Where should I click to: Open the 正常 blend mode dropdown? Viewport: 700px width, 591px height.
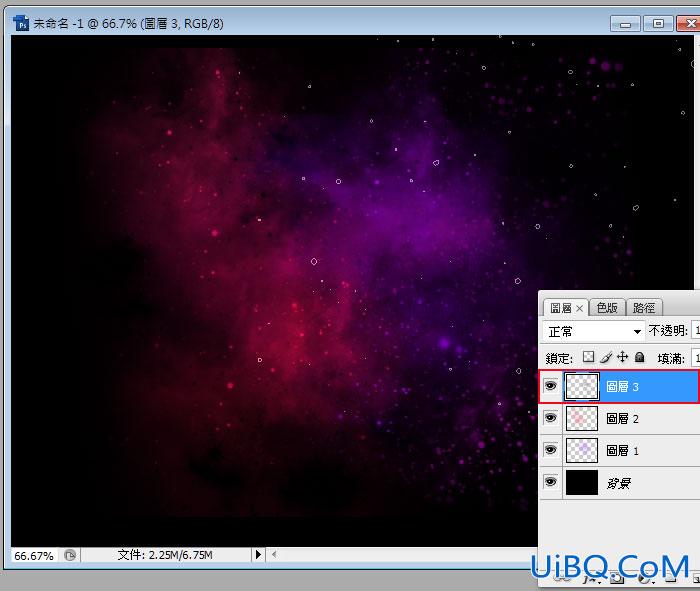pos(594,331)
